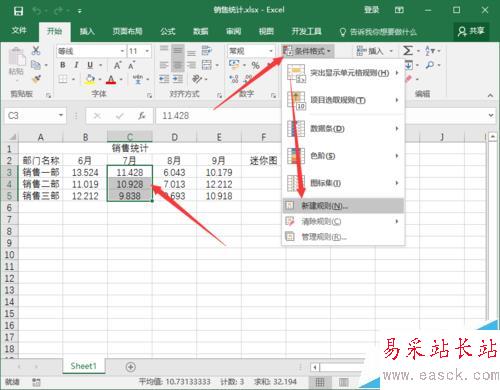Click the Percent Style icon
The height and width of the screenshot is (390, 500).
pyautogui.click(x=256, y=65)
